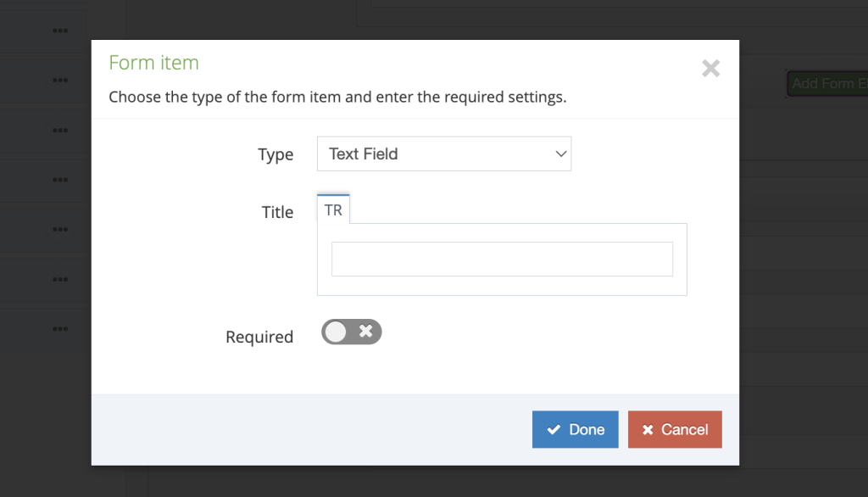Click the checkmark icon inside the Done button
This screenshot has height=497, width=868.
(x=554, y=429)
